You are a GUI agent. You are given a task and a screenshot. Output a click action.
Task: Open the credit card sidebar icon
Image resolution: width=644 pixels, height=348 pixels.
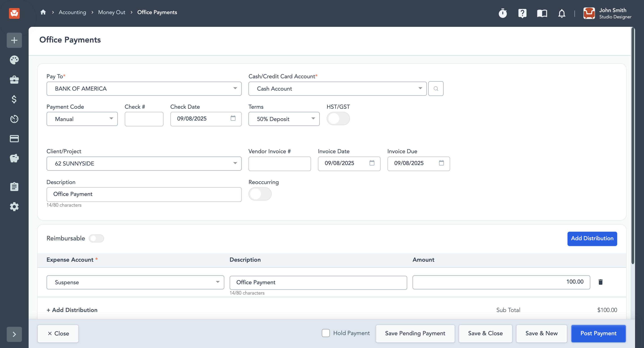(14, 138)
